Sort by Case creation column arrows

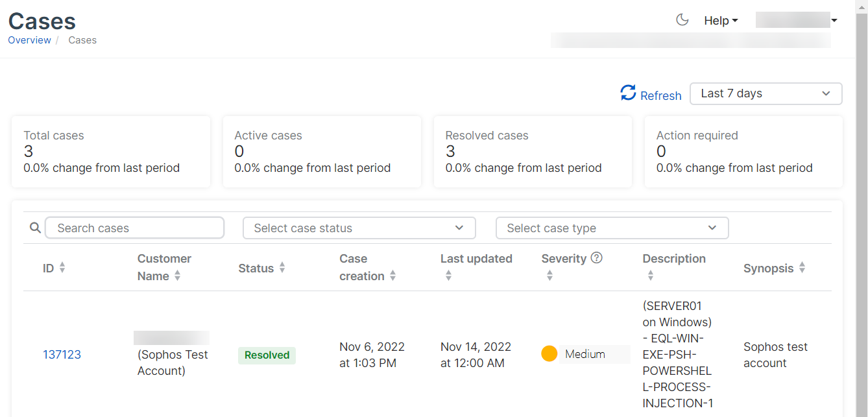point(392,276)
